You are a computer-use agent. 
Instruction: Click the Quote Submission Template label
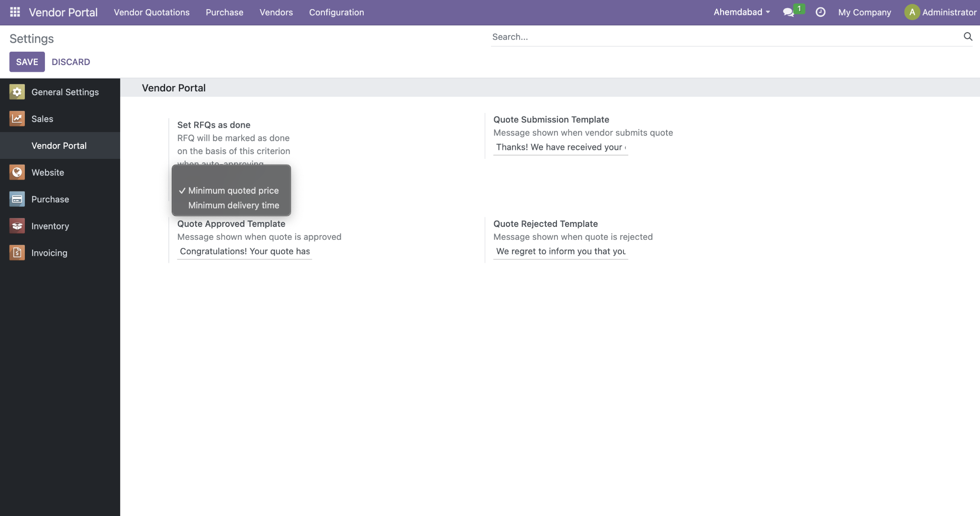551,120
